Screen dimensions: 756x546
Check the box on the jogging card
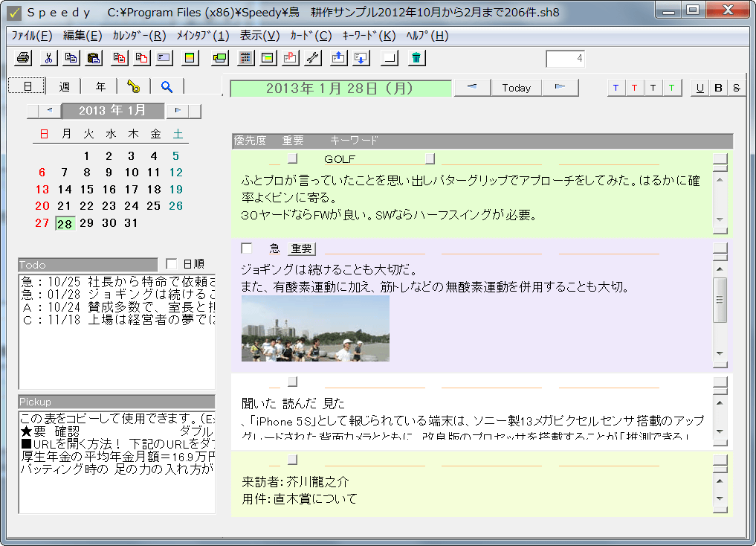coord(246,248)
